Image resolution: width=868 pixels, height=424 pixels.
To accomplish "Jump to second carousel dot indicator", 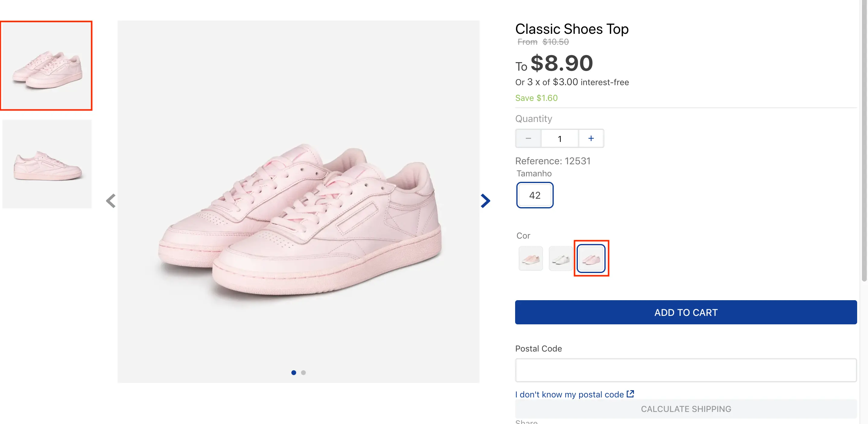I will [303, 373].
